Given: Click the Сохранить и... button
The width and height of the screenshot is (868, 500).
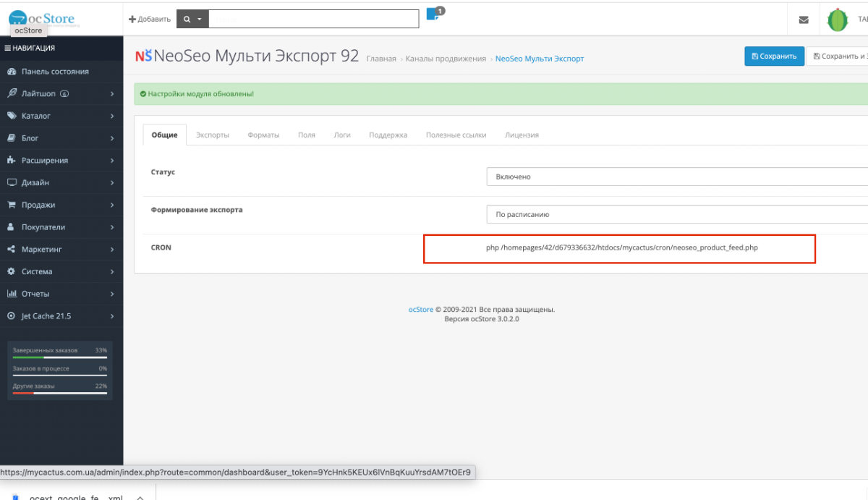Looking at the screenshot, I should pos(838,56).
